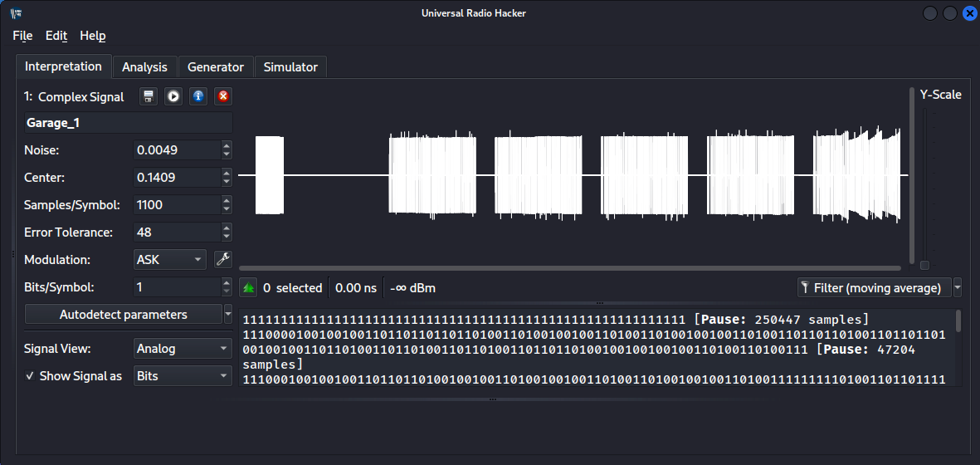This screenshot has width=980, height=465.
Task: Increase Samples/Symbol with up arrow
Action: click(x=227, y=201)
